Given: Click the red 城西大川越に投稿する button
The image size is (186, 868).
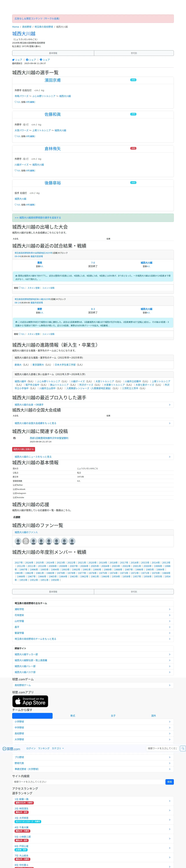Looking at the screenshot, I should [x=24, y=449].
